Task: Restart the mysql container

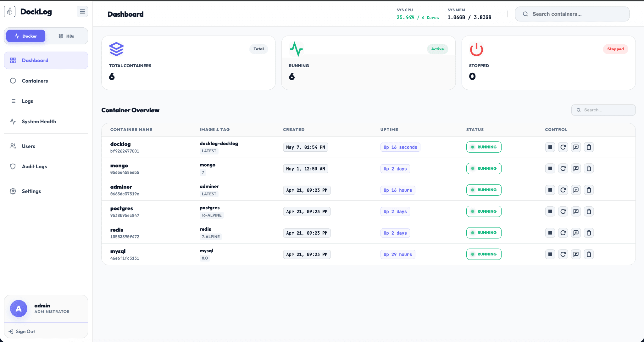Action: click(563, 254)
